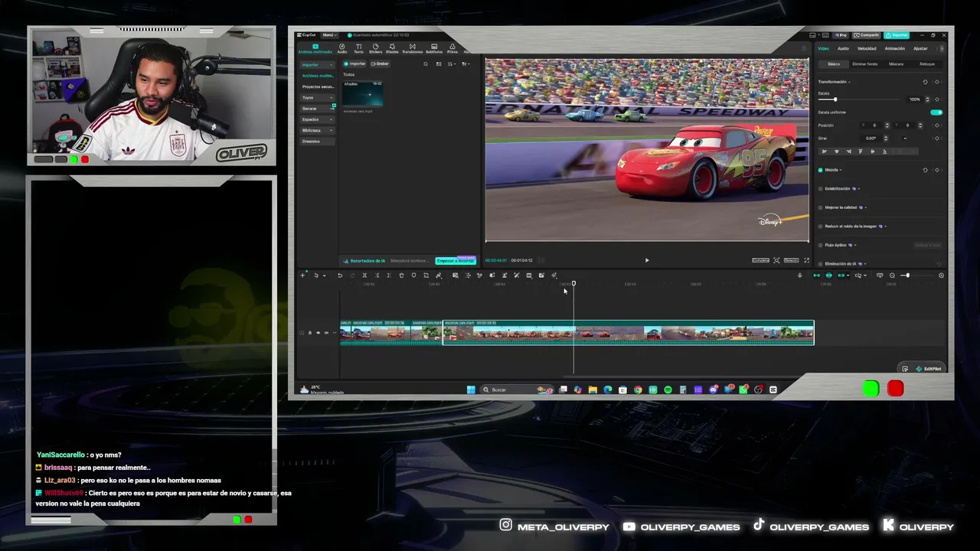
Task: Enable the Mejorar la calidad checkbox
Action: (821, 207)
